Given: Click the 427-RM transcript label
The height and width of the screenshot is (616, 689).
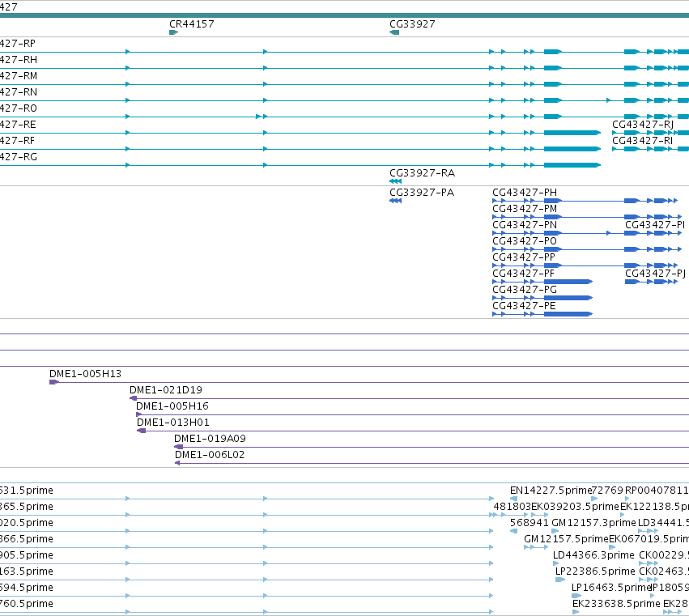Looking at the screenshot, I should pyautogui.click(x=19, y=75).
